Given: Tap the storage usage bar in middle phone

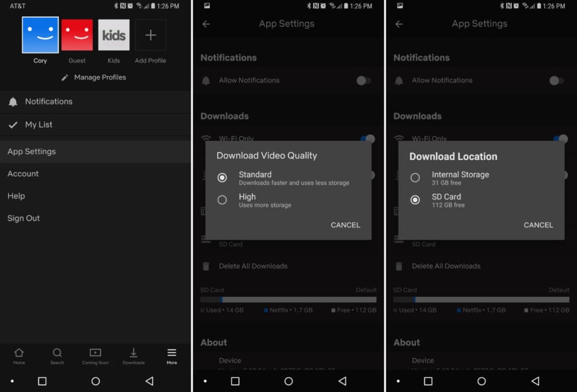Looking at the screenshot, I should pos(288,300).
